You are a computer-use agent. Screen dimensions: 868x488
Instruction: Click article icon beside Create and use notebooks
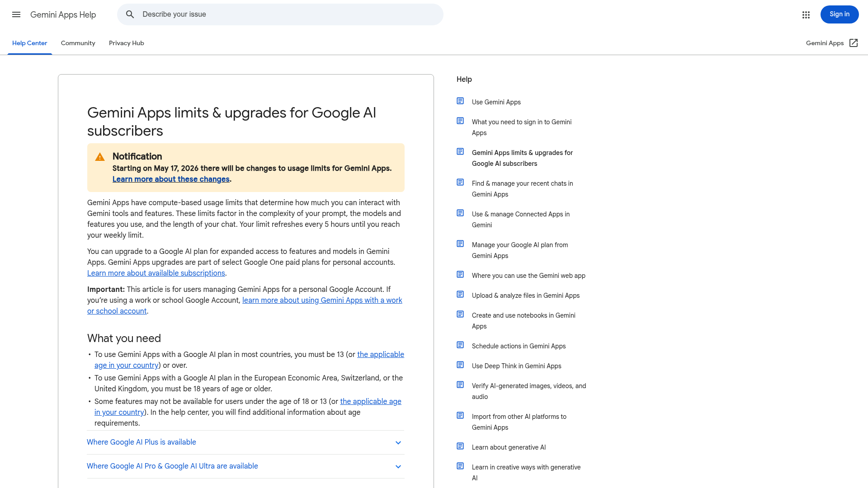[x=460, y=314]
